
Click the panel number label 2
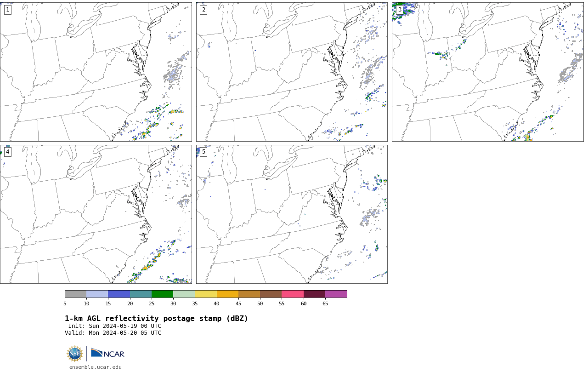click(x=204, y=10)
